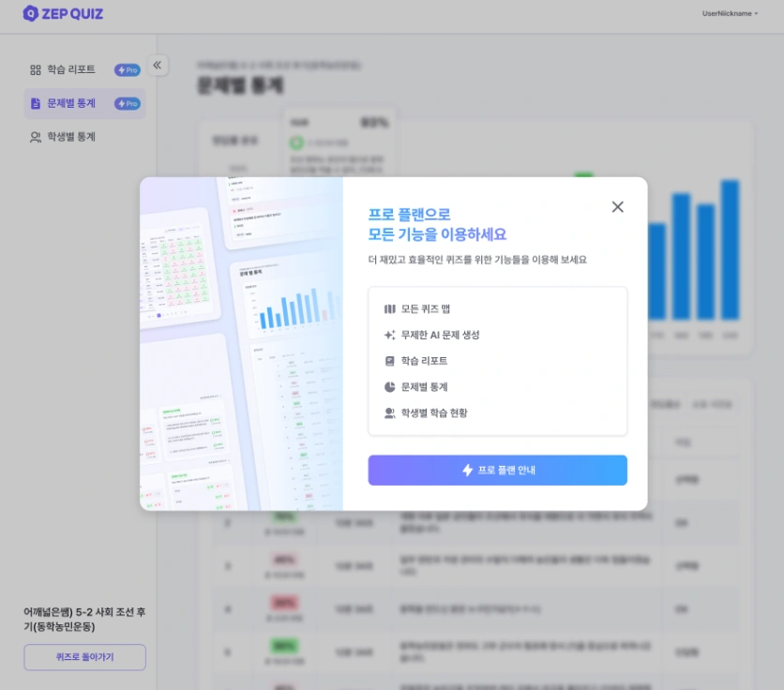Open the UserNickname dropdown menu
This screenshot has width=784, height=690.
tap(730, 13)
